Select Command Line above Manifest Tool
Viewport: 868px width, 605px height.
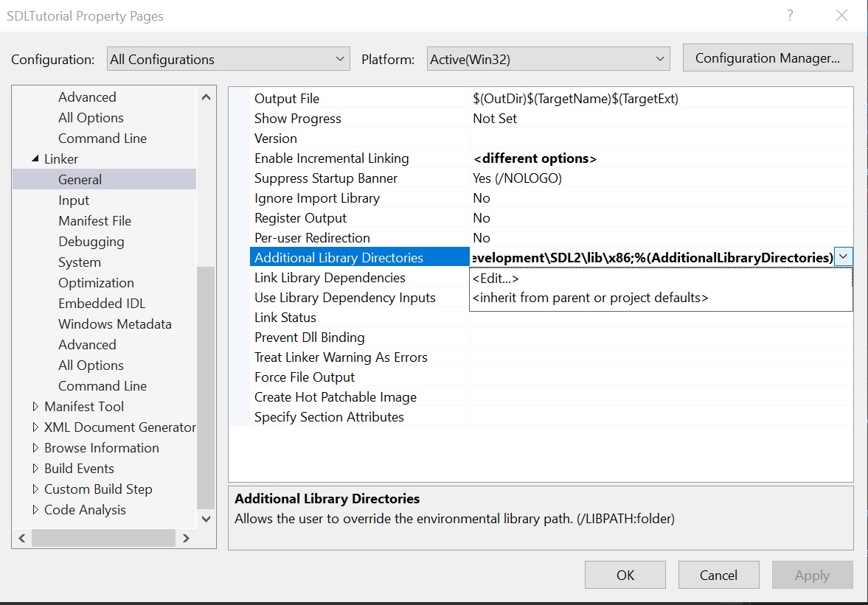pyautogui.click(x=103, y=386)
